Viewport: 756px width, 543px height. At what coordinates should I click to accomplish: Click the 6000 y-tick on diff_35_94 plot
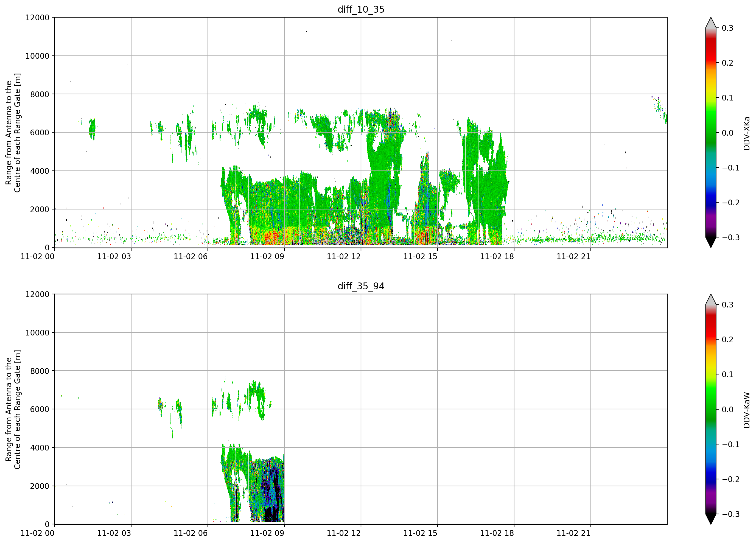(x=40, y=409)
